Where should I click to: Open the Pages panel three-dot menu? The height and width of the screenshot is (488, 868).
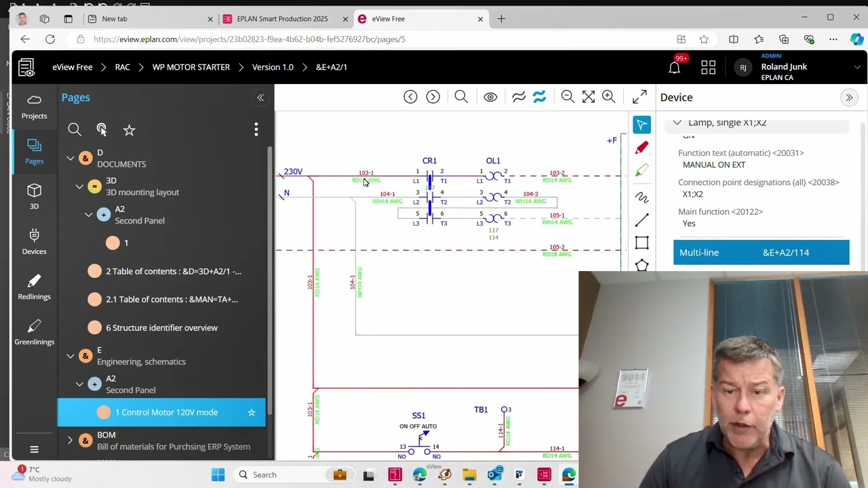click(256, 129)
